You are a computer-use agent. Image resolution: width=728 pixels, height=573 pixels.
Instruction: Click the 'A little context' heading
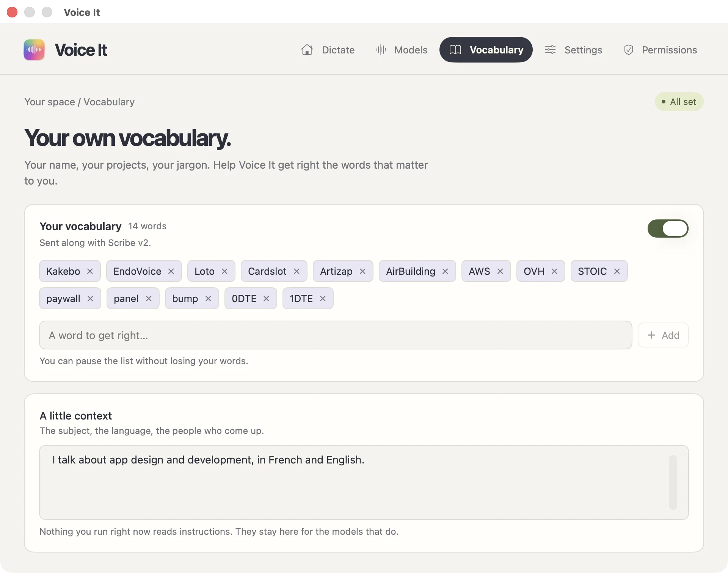76,416
